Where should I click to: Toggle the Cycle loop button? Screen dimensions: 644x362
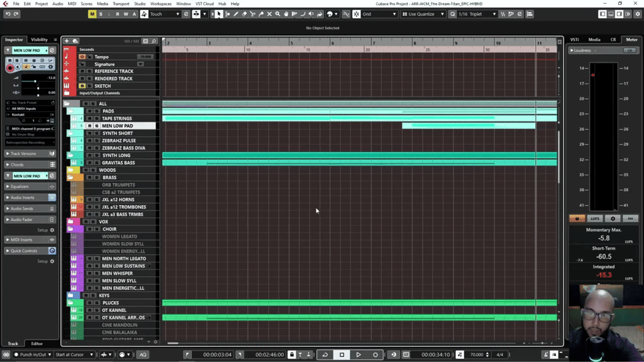point(325,354)
